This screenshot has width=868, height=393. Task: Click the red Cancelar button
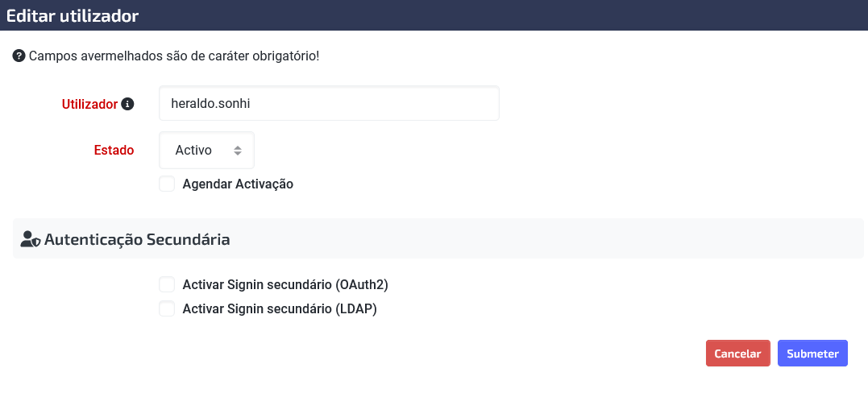point(738,354)
